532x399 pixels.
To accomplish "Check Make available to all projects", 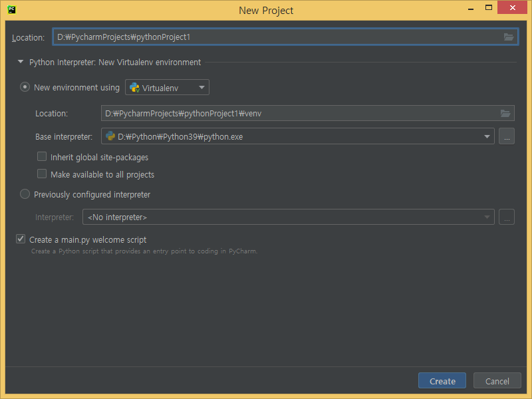I will click(42, 174).
